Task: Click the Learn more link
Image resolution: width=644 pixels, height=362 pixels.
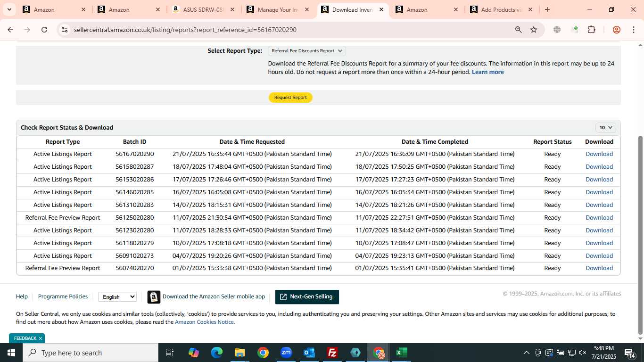Action: pos(487,72)
